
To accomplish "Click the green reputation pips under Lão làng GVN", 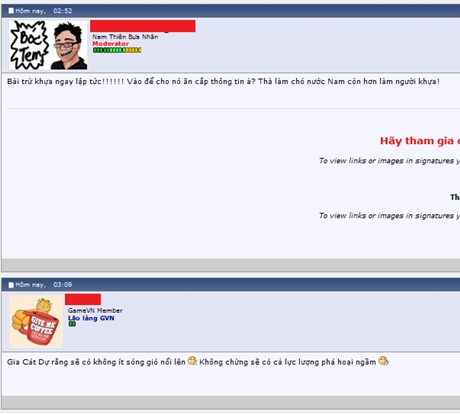I will [72, 324].
